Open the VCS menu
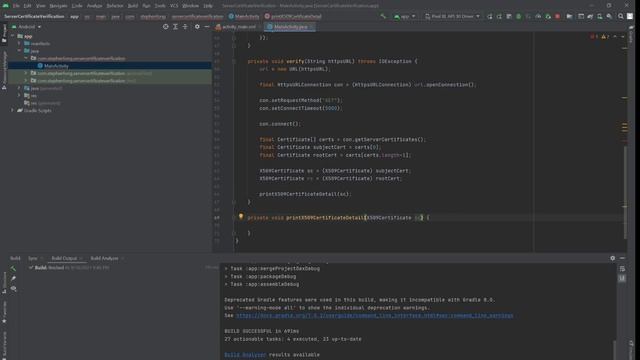 tap(174, 6)
